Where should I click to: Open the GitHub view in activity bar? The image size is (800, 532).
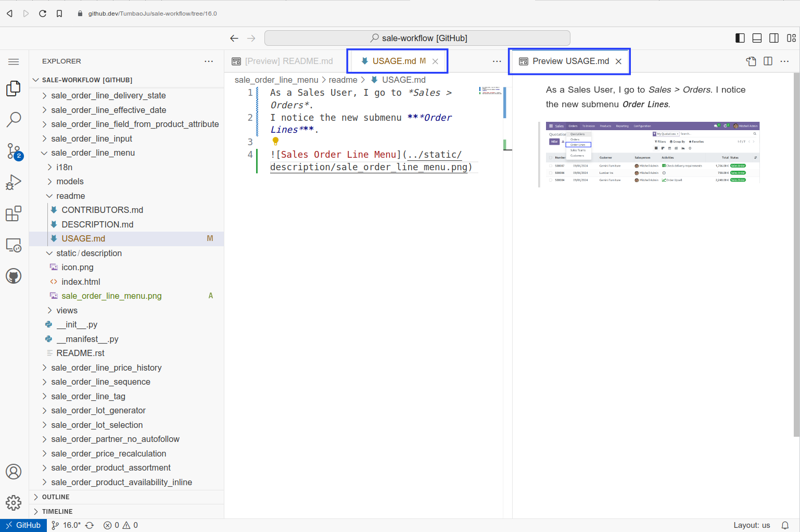pyautogui.click(x=14, y=276)
